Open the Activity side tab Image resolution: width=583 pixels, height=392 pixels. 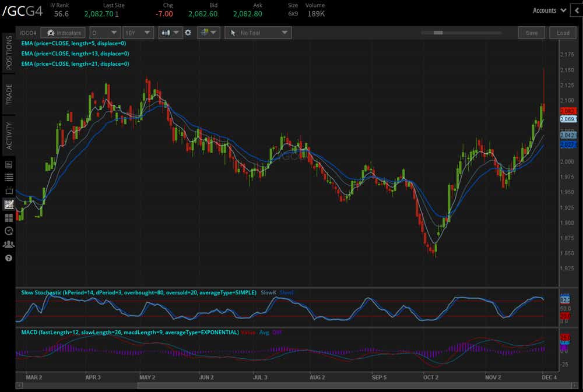(9, 136)
